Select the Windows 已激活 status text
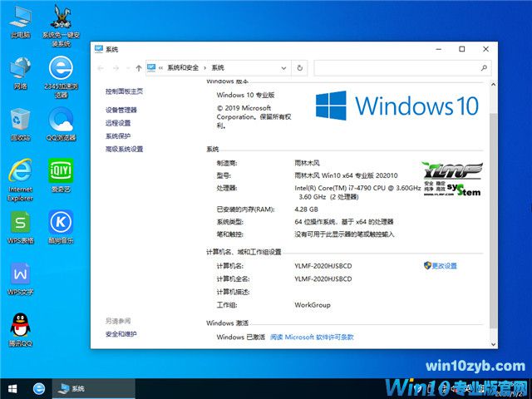Screen dimensions: 532x399 coord(241,337)
